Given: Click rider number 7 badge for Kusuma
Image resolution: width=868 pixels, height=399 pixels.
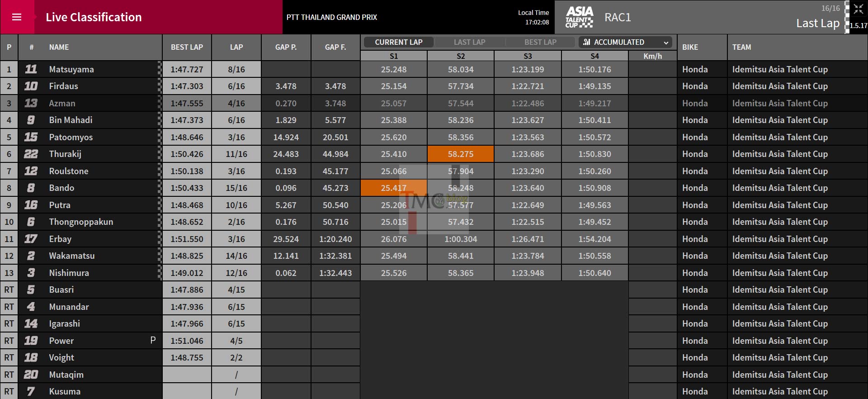Looking at the screenshot, I should 31,391.
